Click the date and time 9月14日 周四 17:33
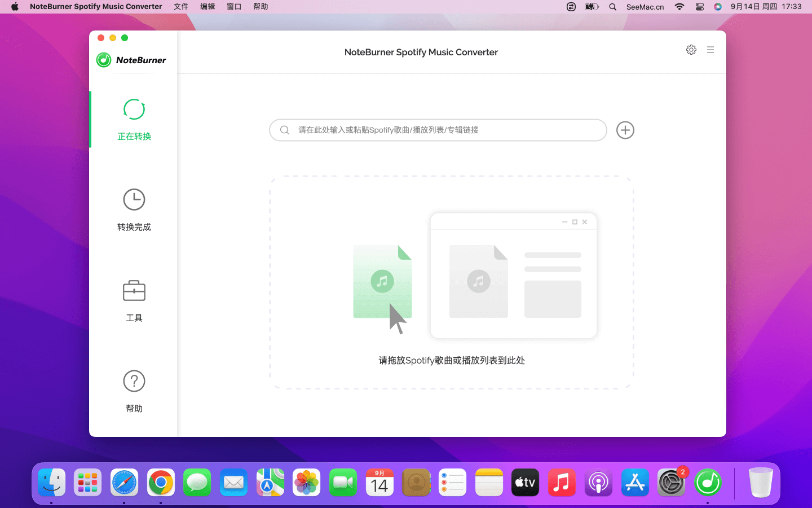 766,7
